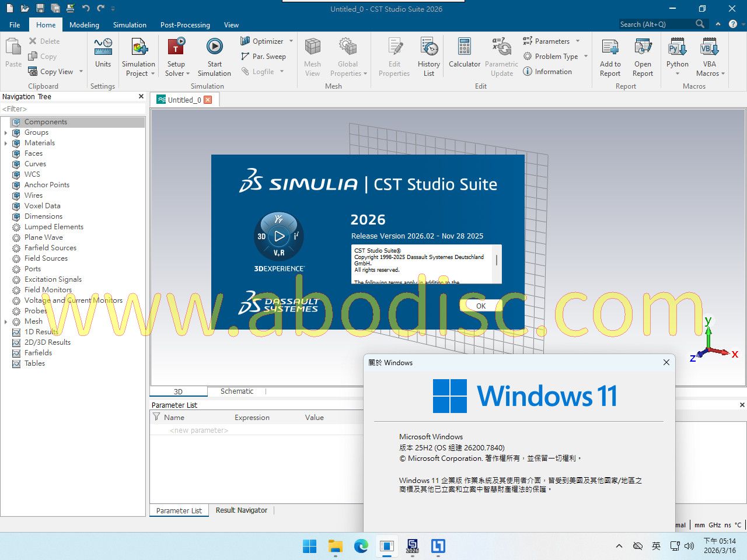
Task: Expand the Materials tree node
Action: pos(6,143)
